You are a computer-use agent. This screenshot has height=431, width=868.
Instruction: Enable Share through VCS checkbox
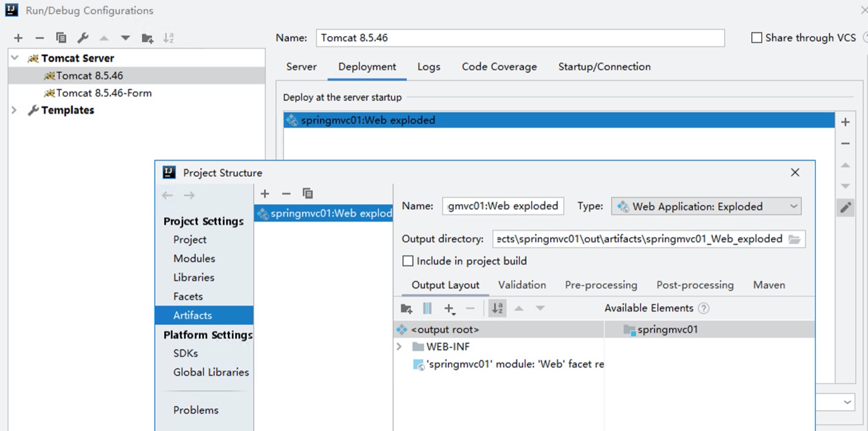tap(756, 37)
